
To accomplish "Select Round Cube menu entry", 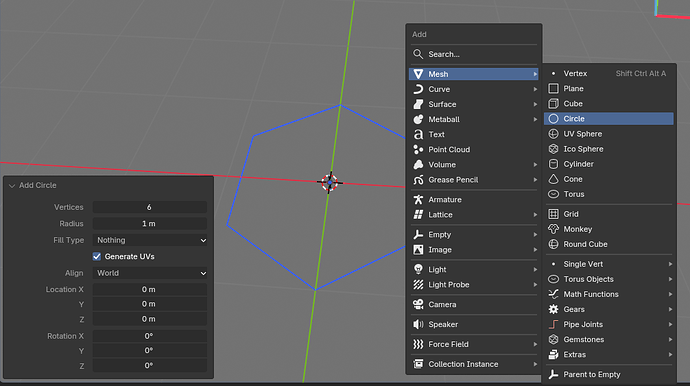I will click(609, 244).
